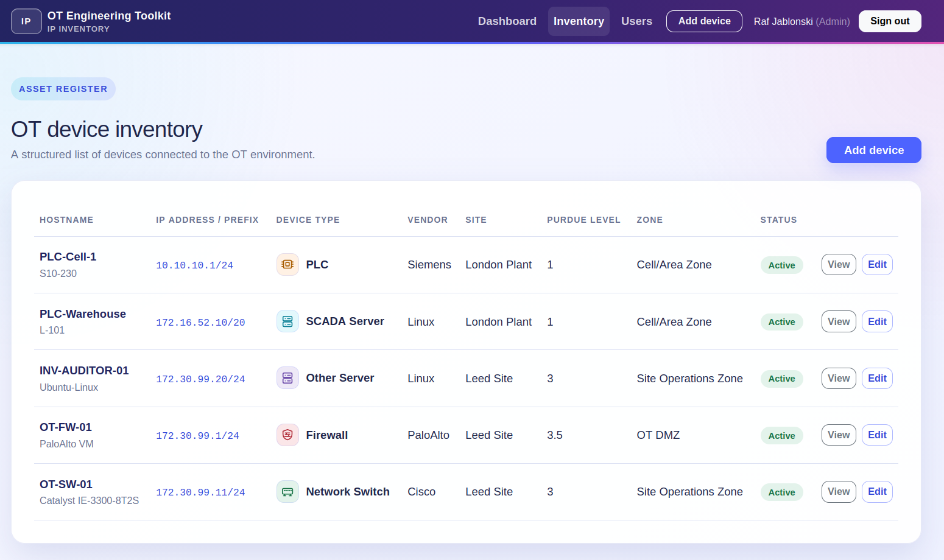Select the hostname PLC-Warehouse
This screenshot has width=944, height=560.
pyautogui.click(x=83, y=314)
